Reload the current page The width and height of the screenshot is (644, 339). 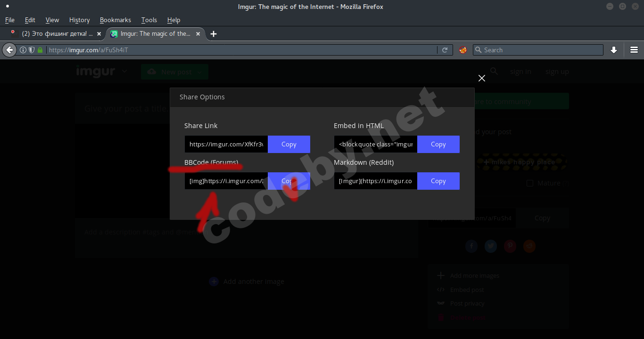coord(445,50)
